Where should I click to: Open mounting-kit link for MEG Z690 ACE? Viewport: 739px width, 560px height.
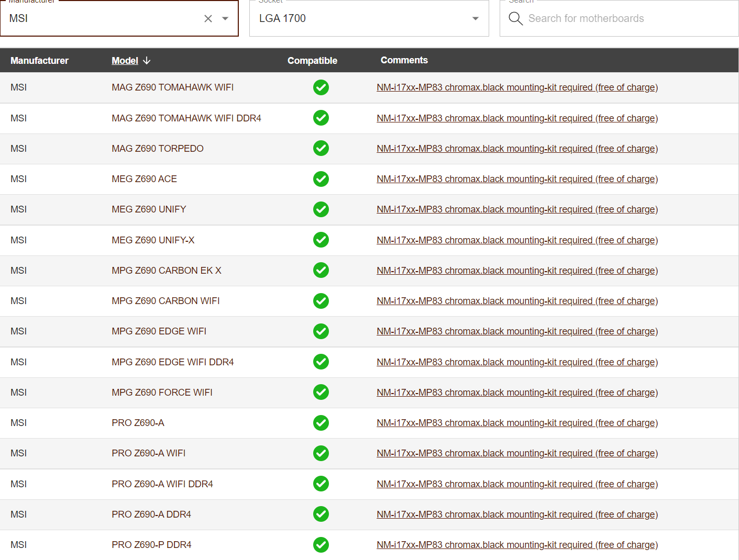click(x=517, y=179)
